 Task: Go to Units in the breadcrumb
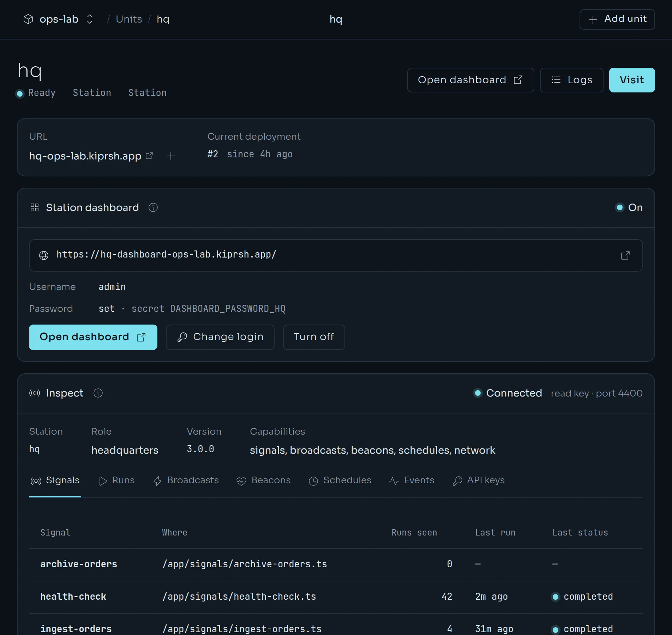pyautogui.click(x=129, y=19)
